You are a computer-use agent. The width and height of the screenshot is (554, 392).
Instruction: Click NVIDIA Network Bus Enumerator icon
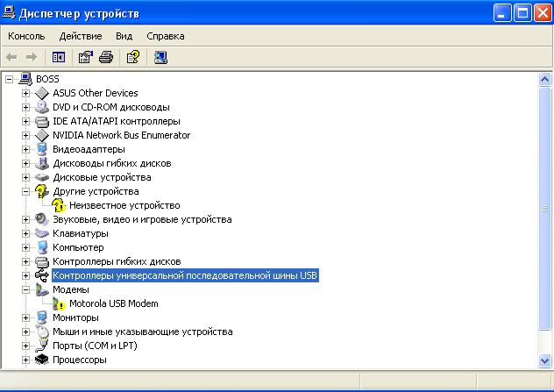(42, 135)
